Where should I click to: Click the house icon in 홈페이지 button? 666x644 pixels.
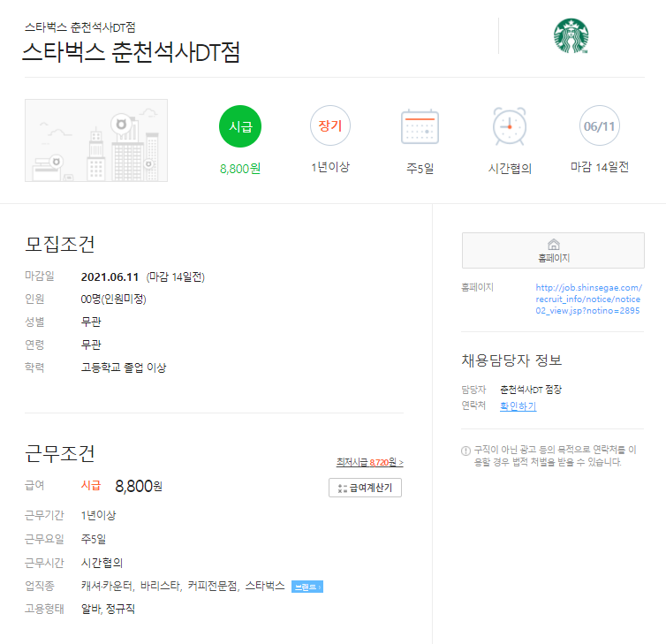coord(554,245)
